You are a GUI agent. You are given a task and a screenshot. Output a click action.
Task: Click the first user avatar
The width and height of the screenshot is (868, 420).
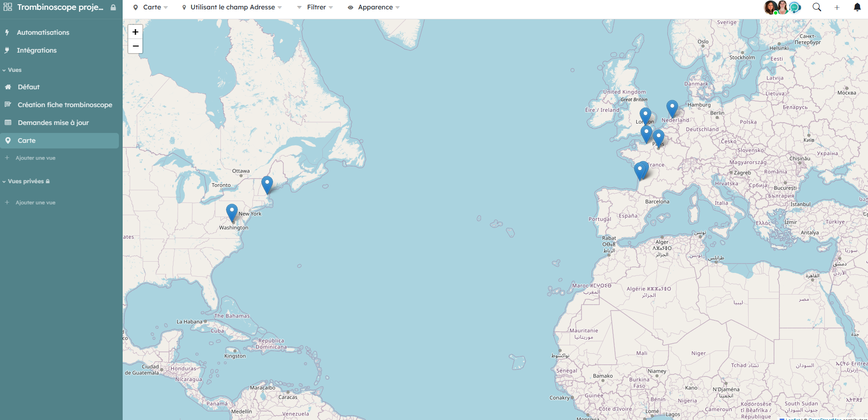pyautogui.click(x=770, y=8)
